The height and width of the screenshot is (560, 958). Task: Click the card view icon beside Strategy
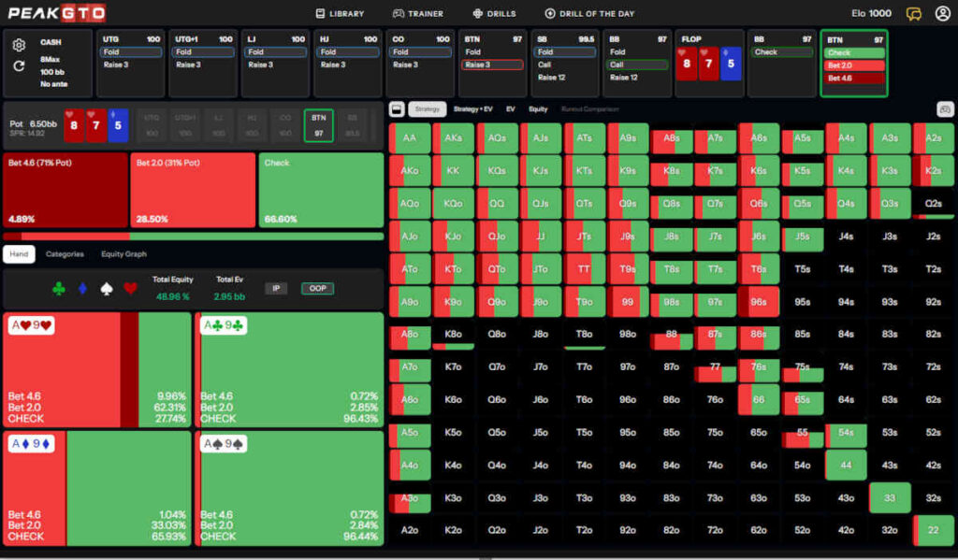tap(397, 109)
